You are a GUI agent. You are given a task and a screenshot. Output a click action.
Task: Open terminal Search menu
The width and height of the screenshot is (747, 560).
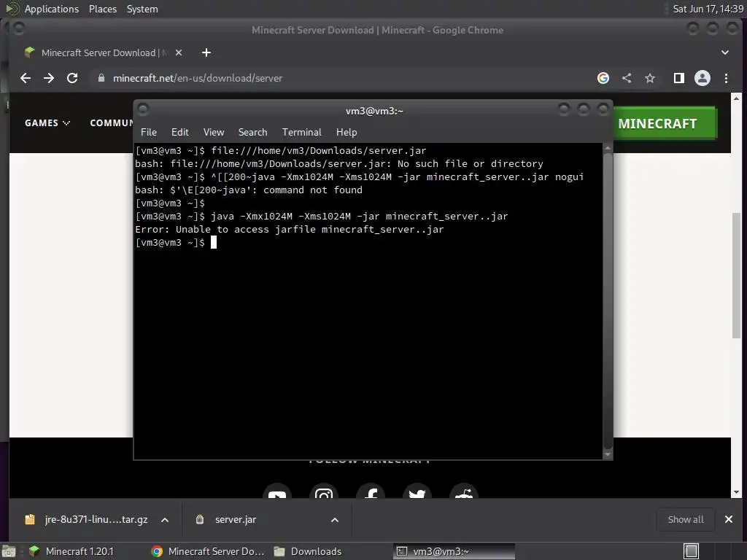[252, 132]
